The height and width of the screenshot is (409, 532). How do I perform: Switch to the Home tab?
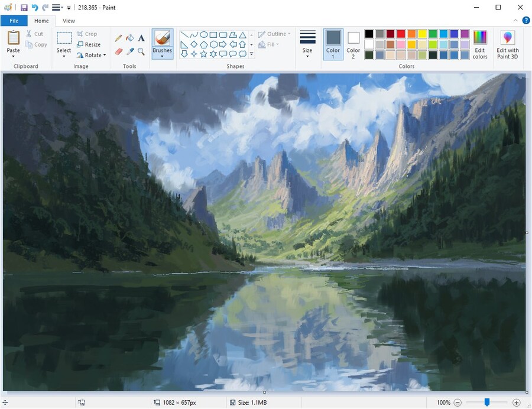click(41, 21)
